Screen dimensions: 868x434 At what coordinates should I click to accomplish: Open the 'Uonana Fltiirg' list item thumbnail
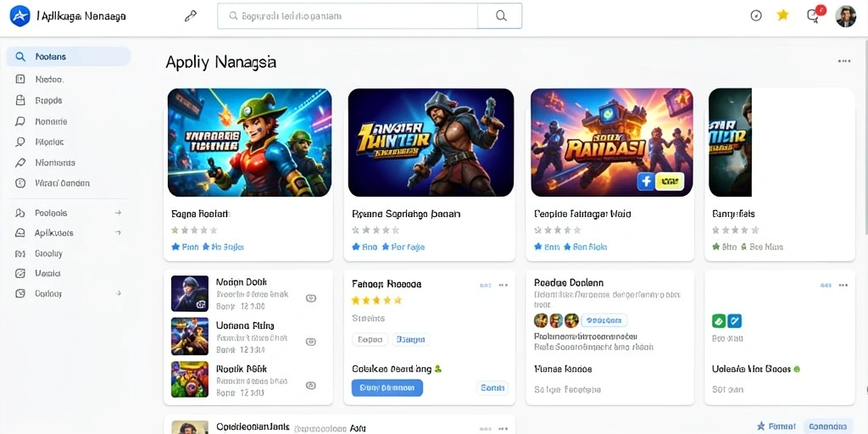pyautogui.click(x=190, y=337)
